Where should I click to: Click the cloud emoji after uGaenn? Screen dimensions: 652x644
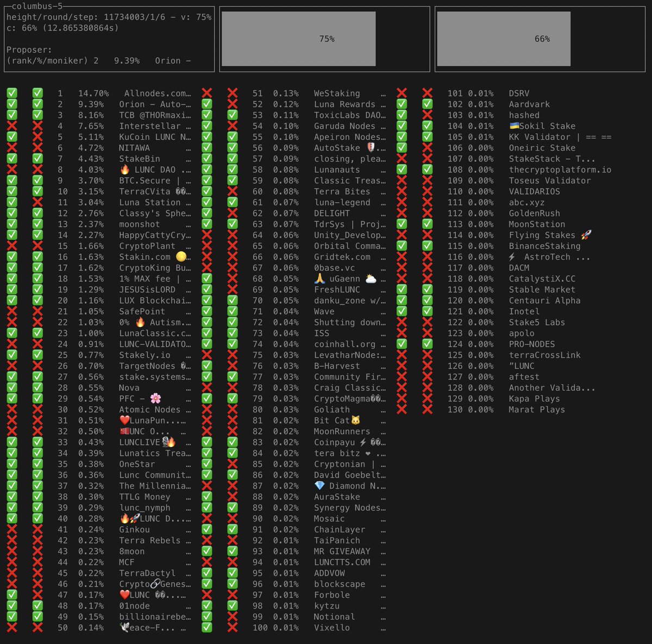point(371,278)
